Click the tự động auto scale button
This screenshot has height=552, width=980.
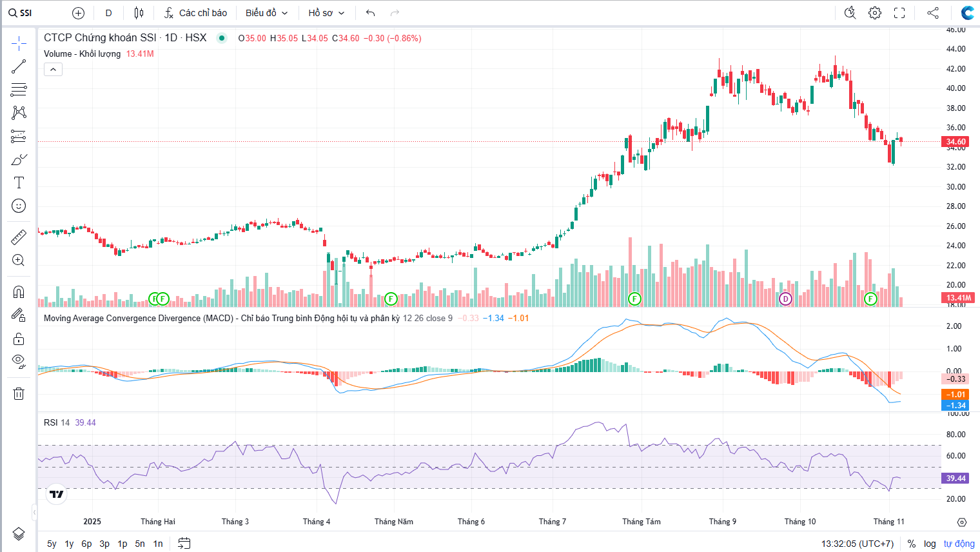tap(959, 544)
